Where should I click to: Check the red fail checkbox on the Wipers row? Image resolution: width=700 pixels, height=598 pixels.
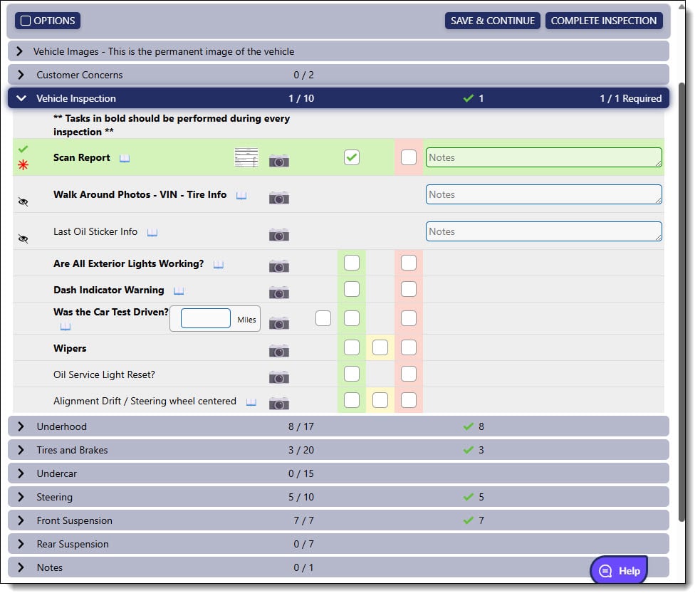(409, 347)
